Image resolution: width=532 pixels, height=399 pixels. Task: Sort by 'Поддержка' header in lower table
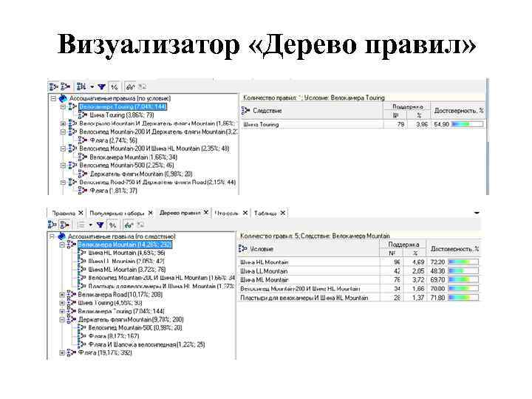click(403, 245)
